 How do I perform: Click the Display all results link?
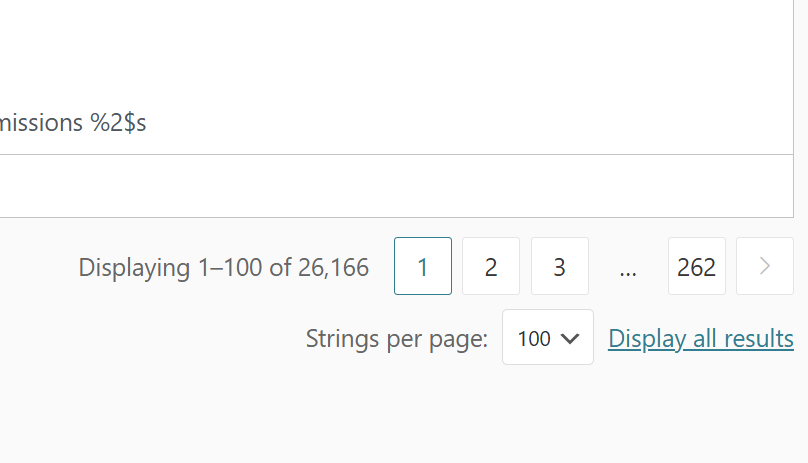tap(701, 339)
